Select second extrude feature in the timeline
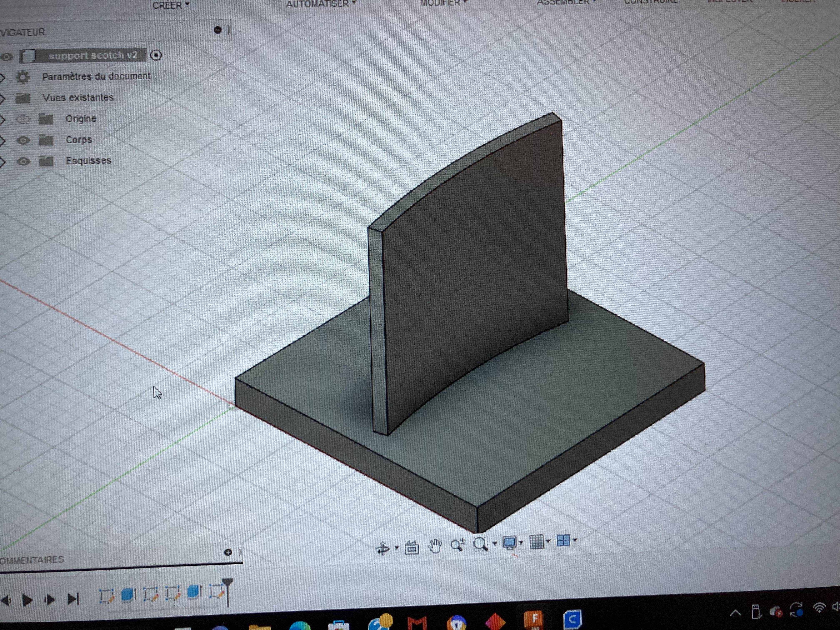This screenshot has height=630, width=840. pos(194,592)
